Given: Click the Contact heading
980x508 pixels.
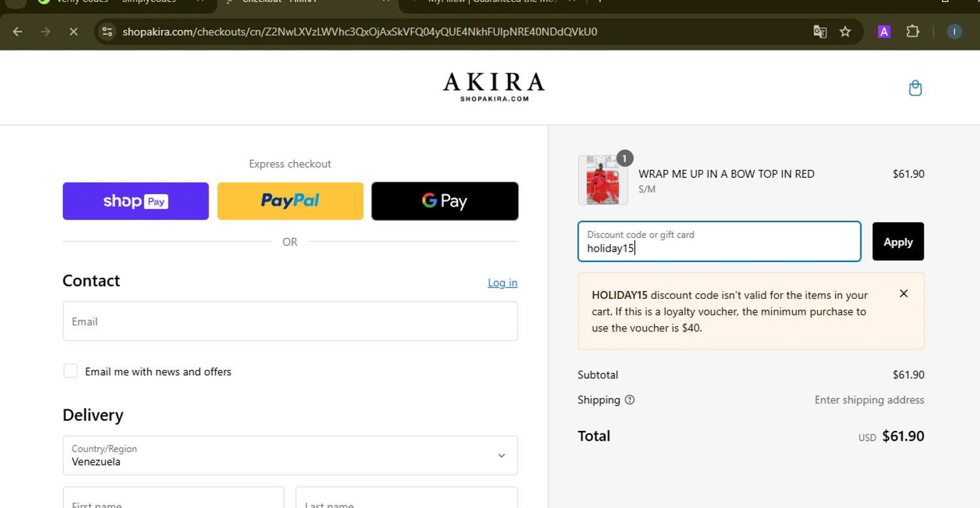Looking at the screenshot, I should coord(91,280).
